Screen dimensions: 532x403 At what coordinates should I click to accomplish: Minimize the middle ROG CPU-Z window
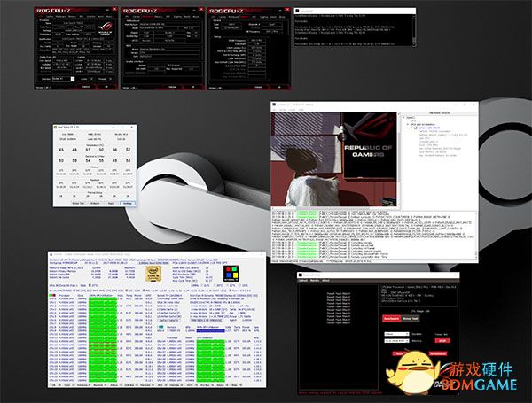(194, 10)
